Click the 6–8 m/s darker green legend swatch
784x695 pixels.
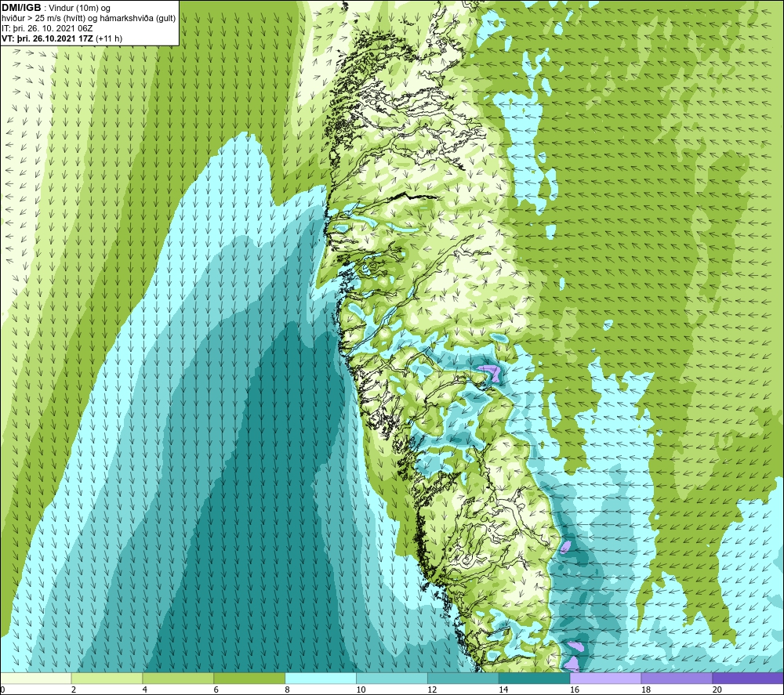point(249,678)
